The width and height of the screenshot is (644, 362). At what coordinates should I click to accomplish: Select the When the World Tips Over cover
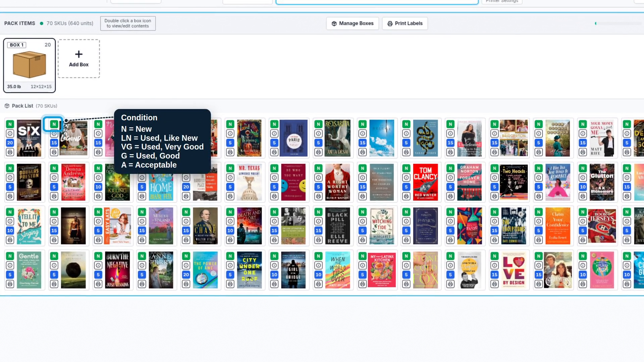click(337, 270)
